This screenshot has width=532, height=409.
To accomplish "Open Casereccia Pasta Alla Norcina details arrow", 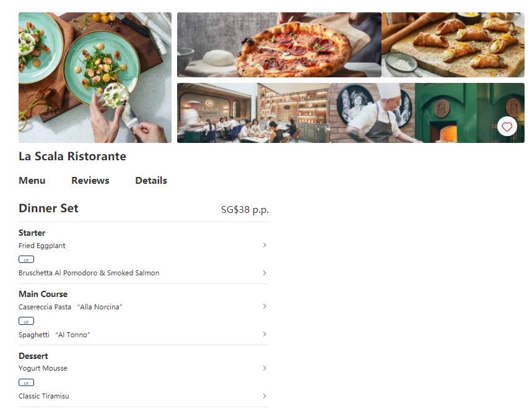I will (x=264, y=306).
